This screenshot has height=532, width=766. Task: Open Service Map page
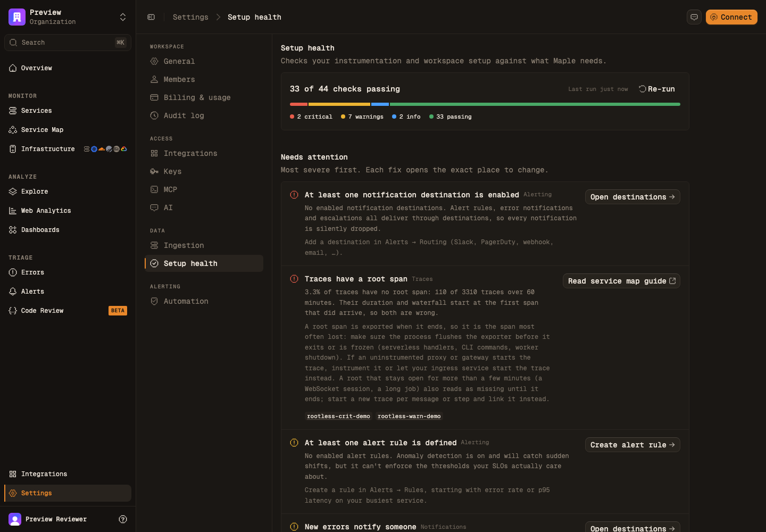pyautogui.click(x=68, y=130)
